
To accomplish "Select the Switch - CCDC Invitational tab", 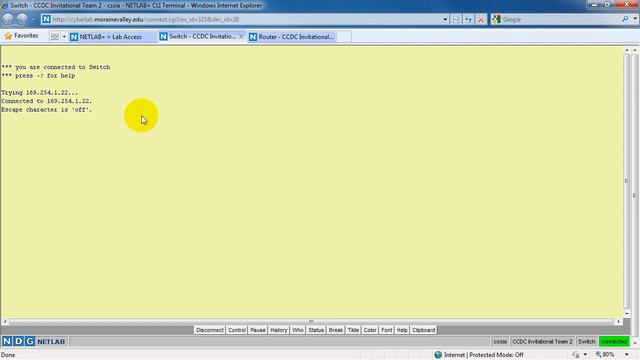I will [198, 36].
